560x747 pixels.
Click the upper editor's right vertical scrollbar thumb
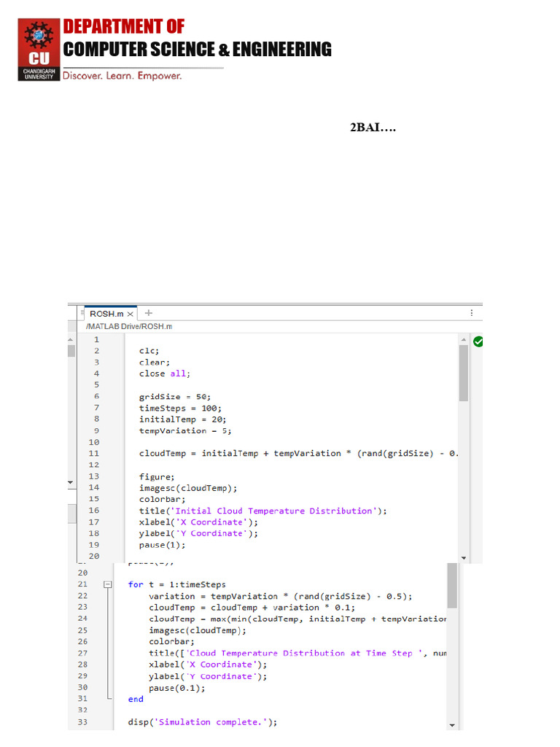[x=463, y=373]
